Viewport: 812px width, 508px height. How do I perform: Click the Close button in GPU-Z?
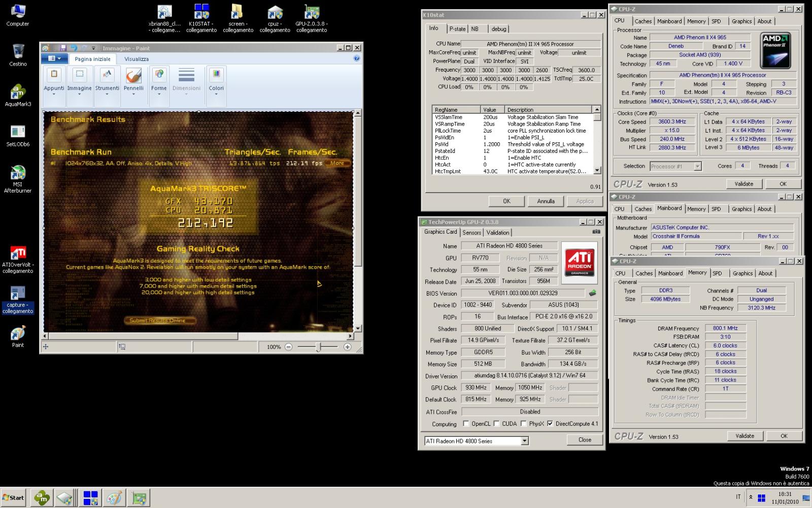[585, 440]
